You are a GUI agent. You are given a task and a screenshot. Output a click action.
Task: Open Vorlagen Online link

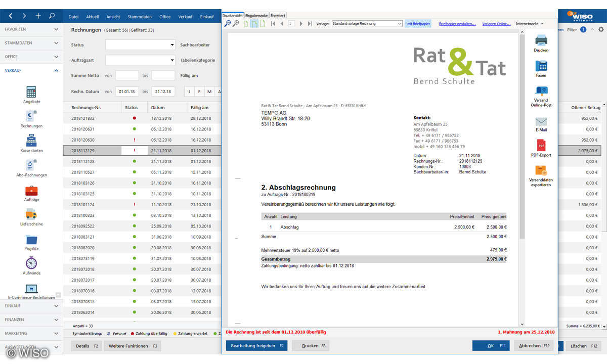[496, 24]
